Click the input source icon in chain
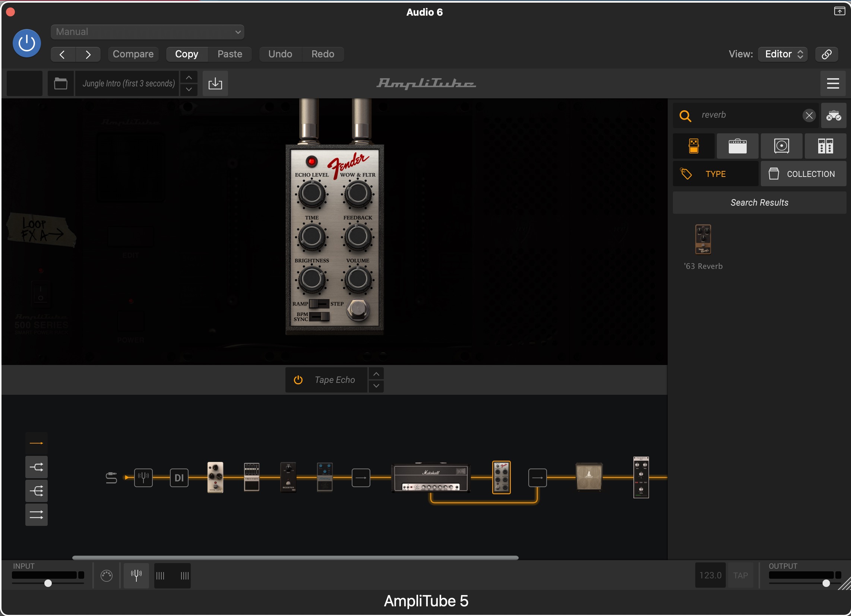Screen dimensions: 851x616 coord(111,478)
